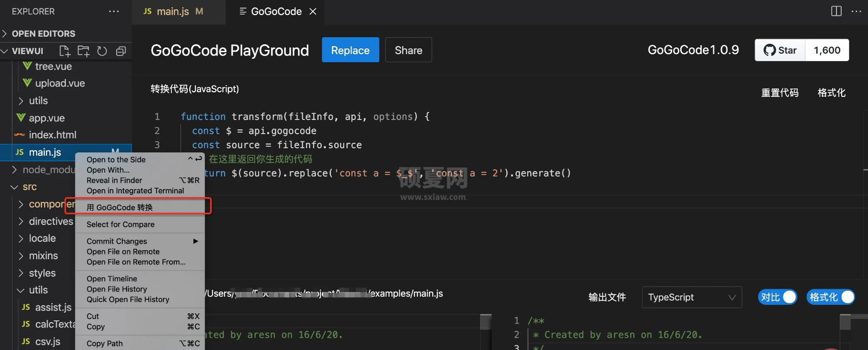
Task: Open Commit Changes submenu
Action: [140, 241]
